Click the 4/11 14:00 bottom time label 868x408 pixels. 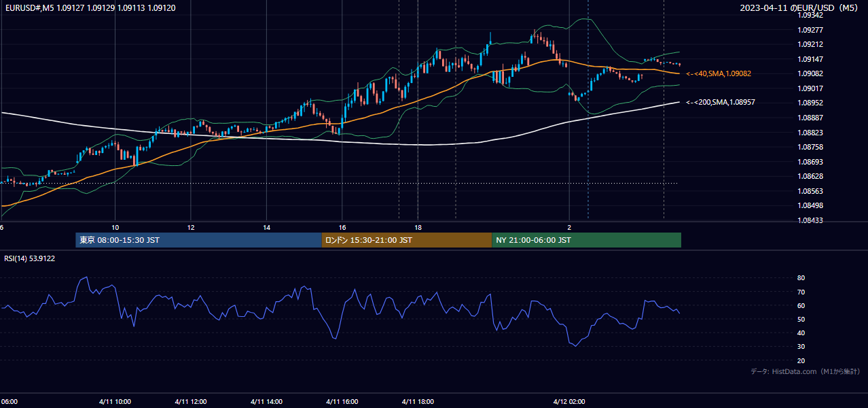coord(266,401)
